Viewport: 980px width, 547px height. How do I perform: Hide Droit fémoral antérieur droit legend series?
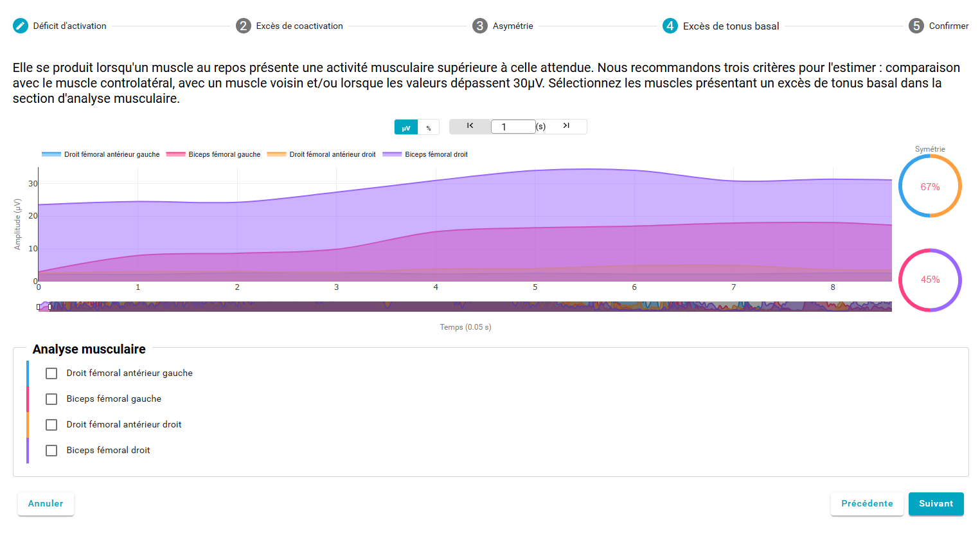(x=321, y=154)
